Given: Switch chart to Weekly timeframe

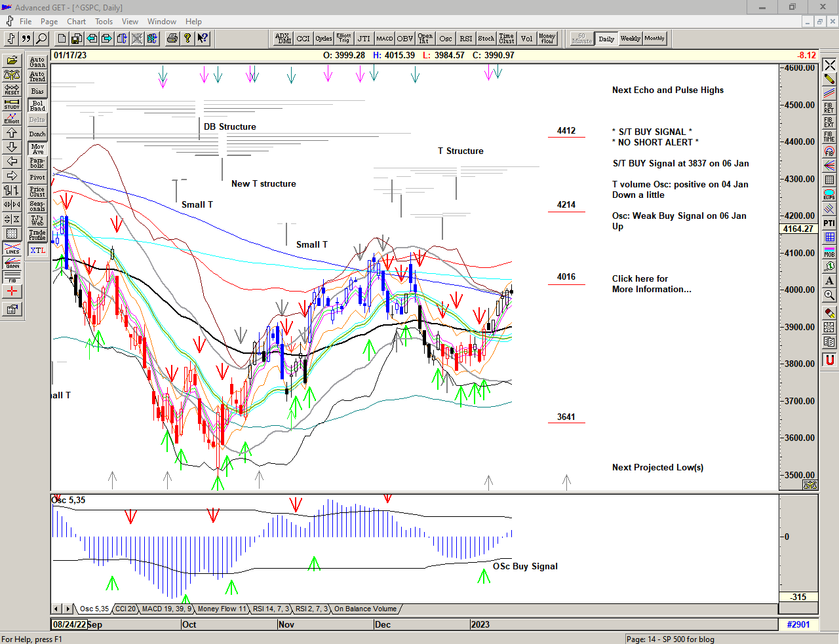Looking at the screenshot, I should [630, 39].
